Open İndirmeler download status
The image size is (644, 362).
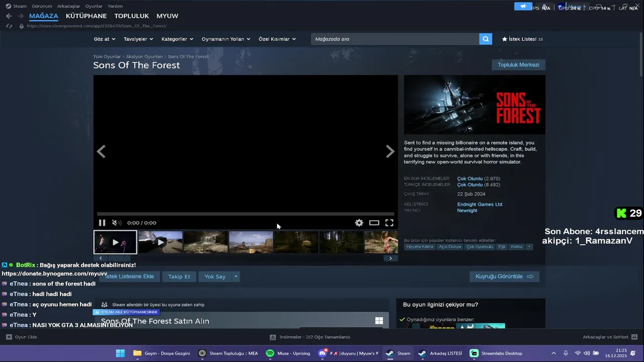coord(310,337)
